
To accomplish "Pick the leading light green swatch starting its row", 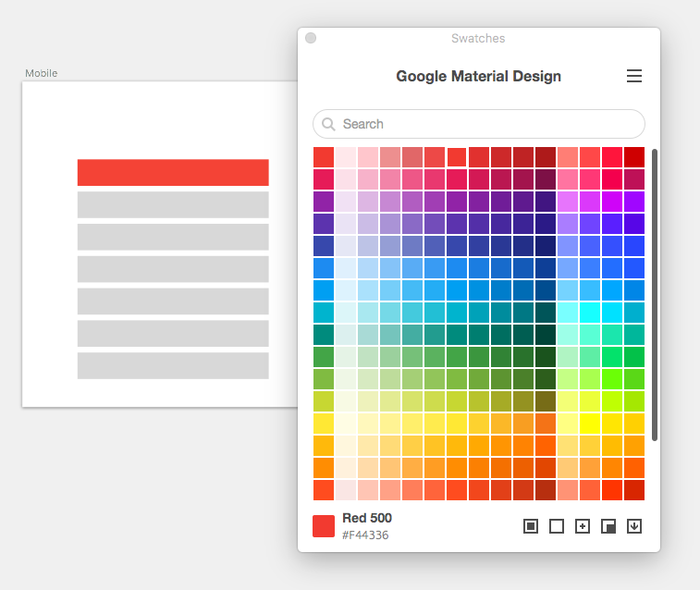I will (x=324, y=379).
